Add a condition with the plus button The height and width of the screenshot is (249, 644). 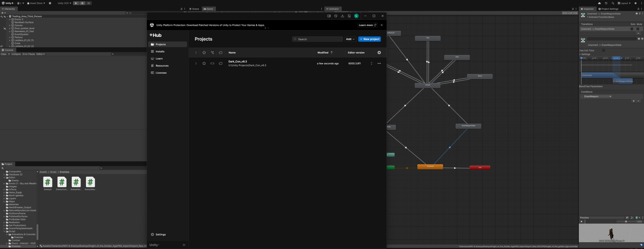[634, 101]
